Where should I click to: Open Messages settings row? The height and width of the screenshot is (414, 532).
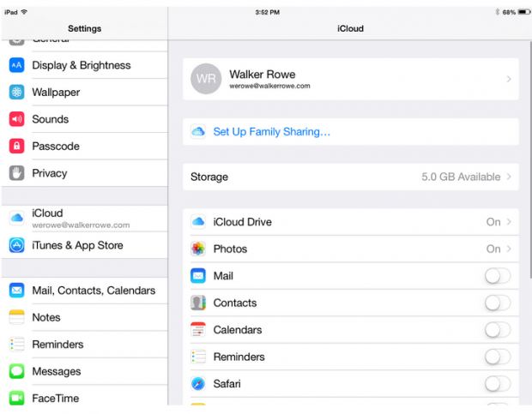[x=84, y=371]
